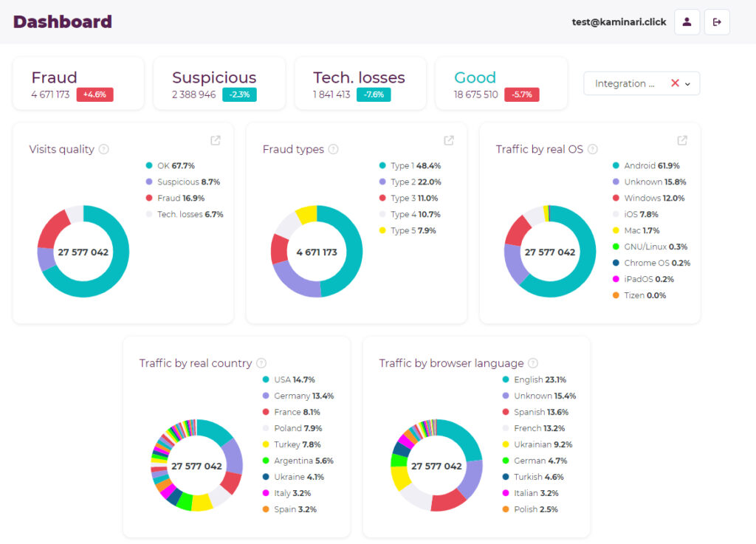This screenshot has width=756, height=544.
Task: Open Fraud types chart expand icon
Action: pyautogui.click(x=449, y=140)
